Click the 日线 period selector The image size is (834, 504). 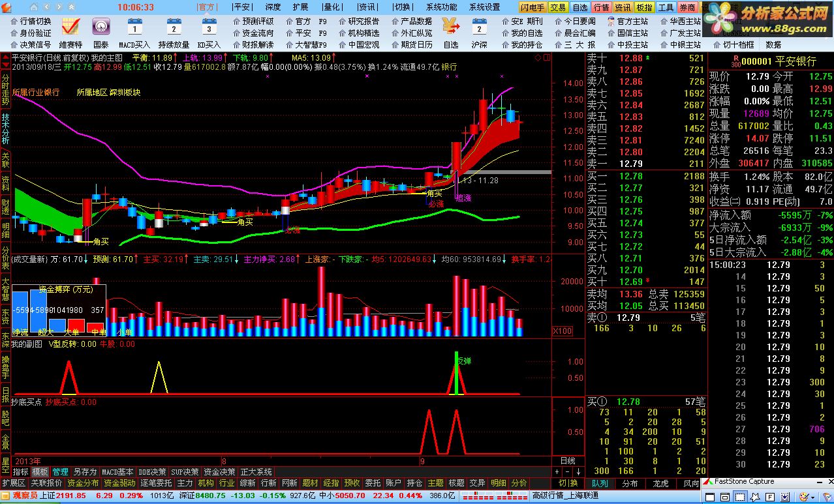568,460
